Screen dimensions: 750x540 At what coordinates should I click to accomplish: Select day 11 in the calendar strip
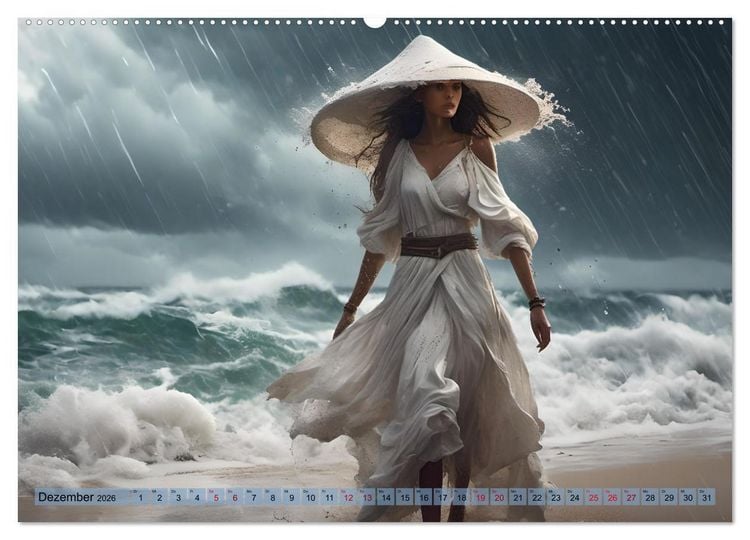[x=329, y=496]
